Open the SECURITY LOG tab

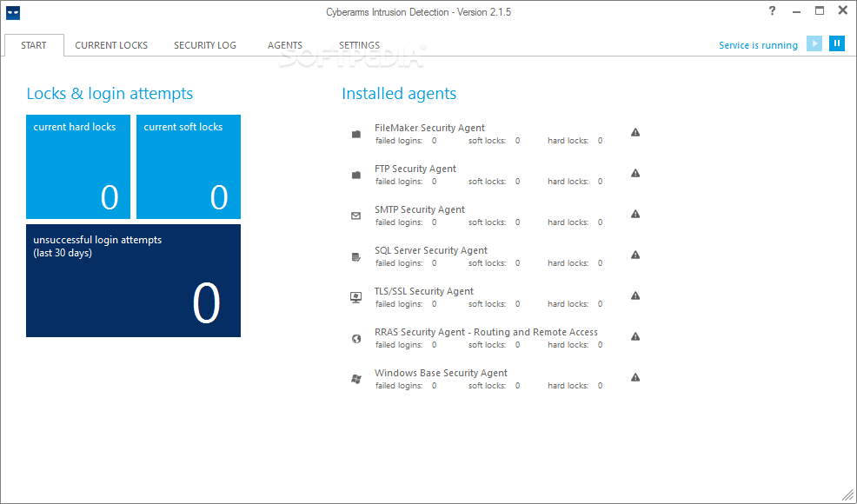pyautogui.click(x=205, y=45)
